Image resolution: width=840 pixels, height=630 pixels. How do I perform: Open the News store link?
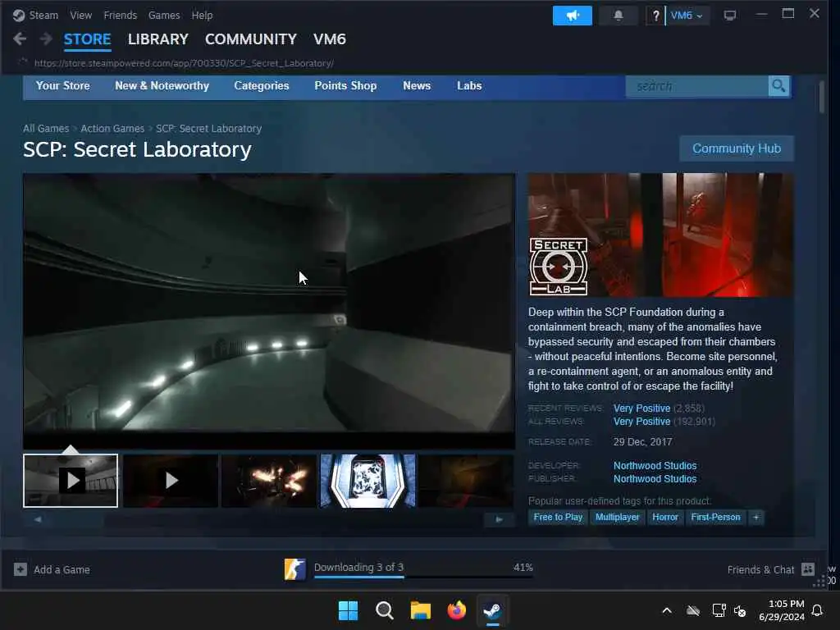(x=417, y=85)
